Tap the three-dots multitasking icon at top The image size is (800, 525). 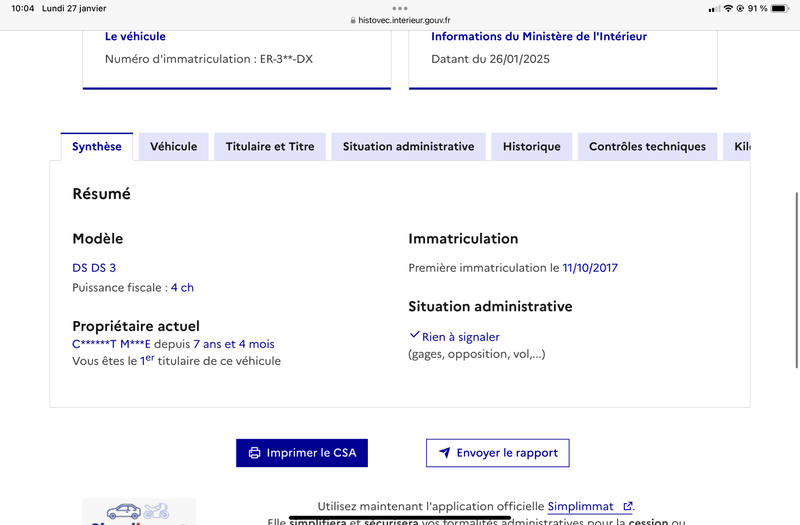click(400, 8)
